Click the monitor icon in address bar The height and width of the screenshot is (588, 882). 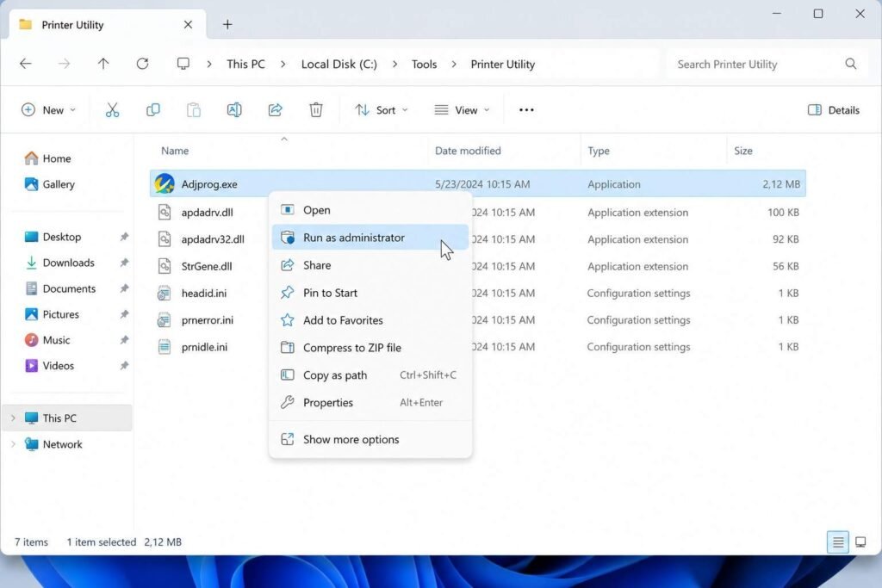point(183,64)
